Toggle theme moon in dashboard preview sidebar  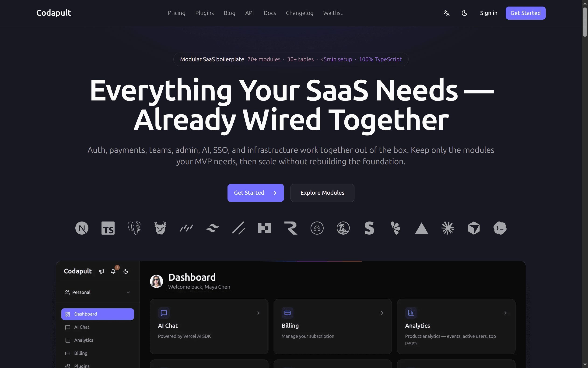click(x=126, y=271)
